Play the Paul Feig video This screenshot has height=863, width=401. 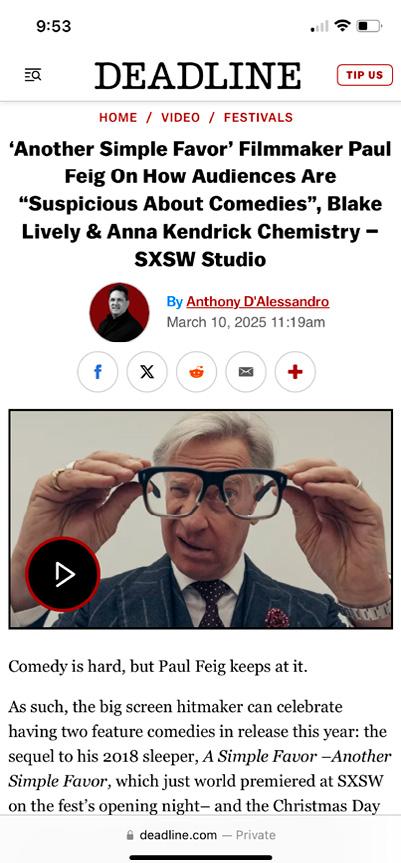pos(63,575)
